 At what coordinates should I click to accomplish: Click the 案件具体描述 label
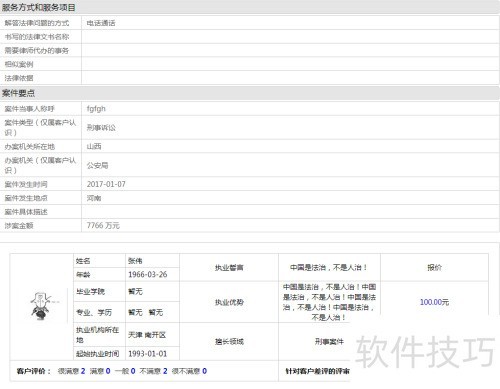(26, 212)
